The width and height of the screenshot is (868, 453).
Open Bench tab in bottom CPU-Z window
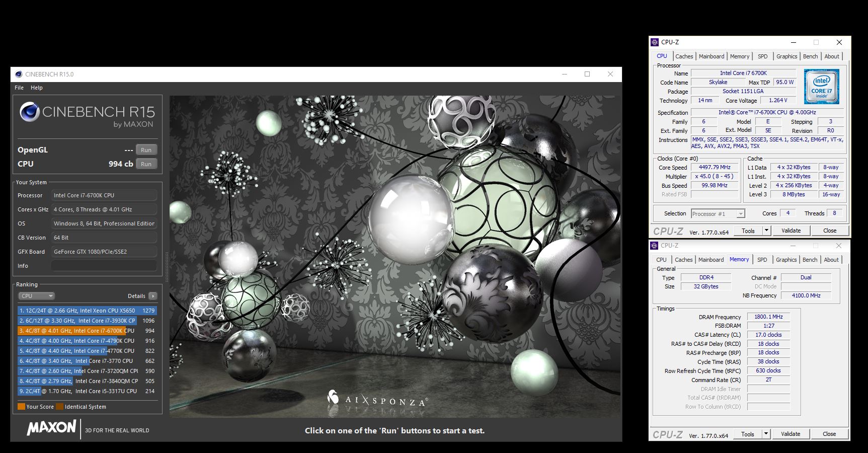pyautogui.click(x=810, y=260)
